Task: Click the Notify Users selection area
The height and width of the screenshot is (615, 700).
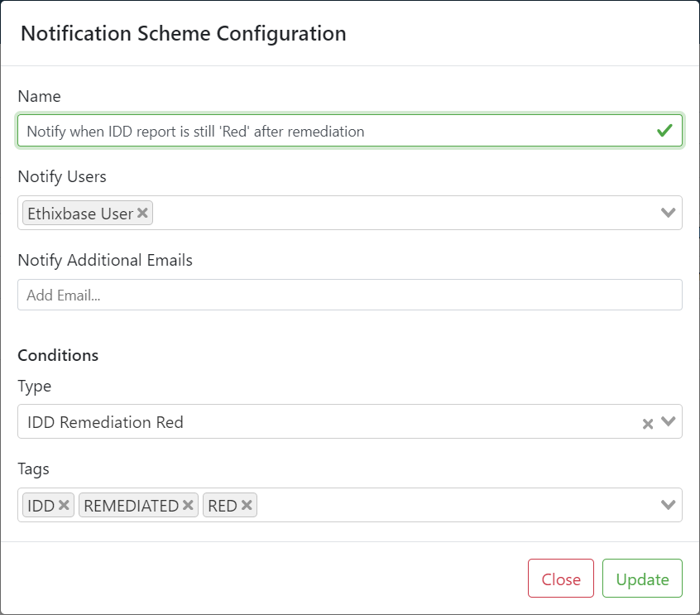Action: point(372,213)
